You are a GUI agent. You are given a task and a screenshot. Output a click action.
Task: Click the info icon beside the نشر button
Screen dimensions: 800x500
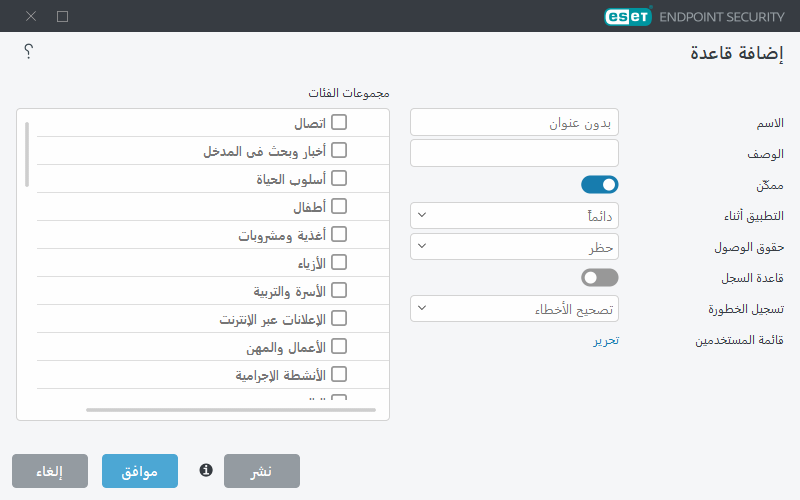(x=206, y=470)
